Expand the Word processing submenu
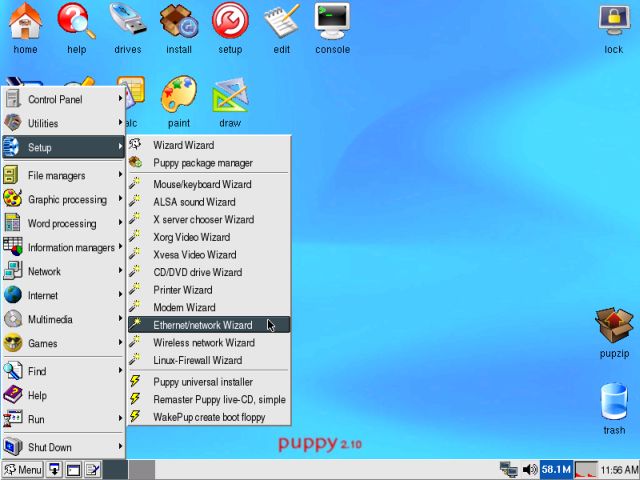The width and height of the screenshot is (640, 480). 63,224
